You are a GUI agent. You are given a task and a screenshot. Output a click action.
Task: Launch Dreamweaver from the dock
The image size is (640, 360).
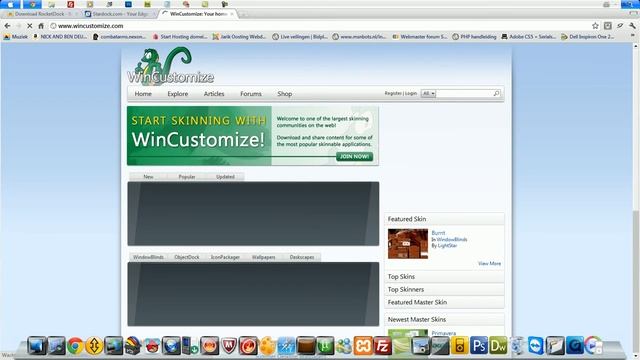click(x=498, y=346)
